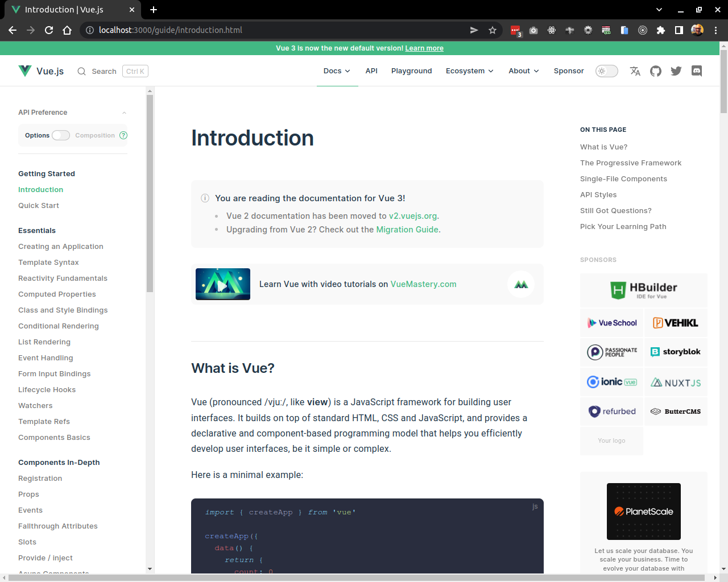728x582 pixels.
Task: Open the GitHub icon link
Action: pos(656,71)
